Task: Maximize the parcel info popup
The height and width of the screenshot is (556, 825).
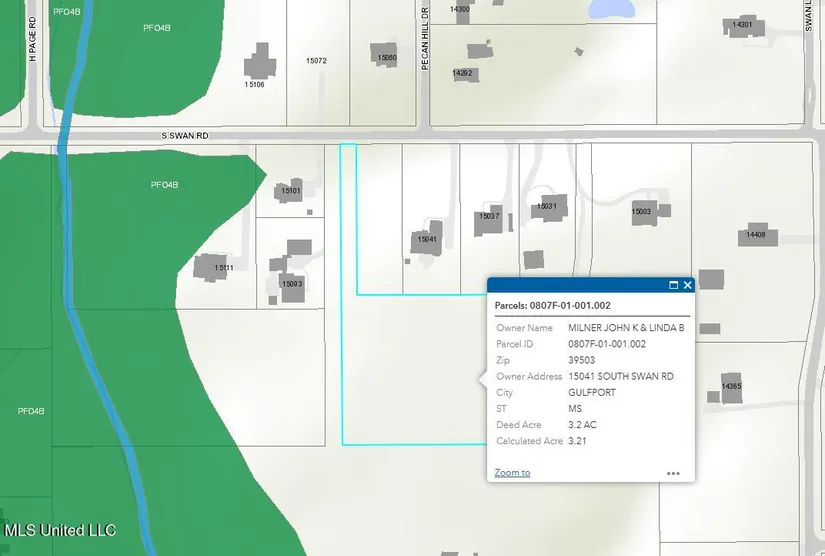Action: pos(673,285)
